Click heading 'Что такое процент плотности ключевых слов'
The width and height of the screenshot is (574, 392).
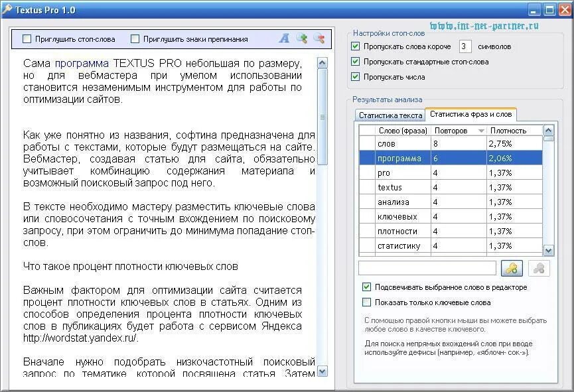(x=130, y=266)
